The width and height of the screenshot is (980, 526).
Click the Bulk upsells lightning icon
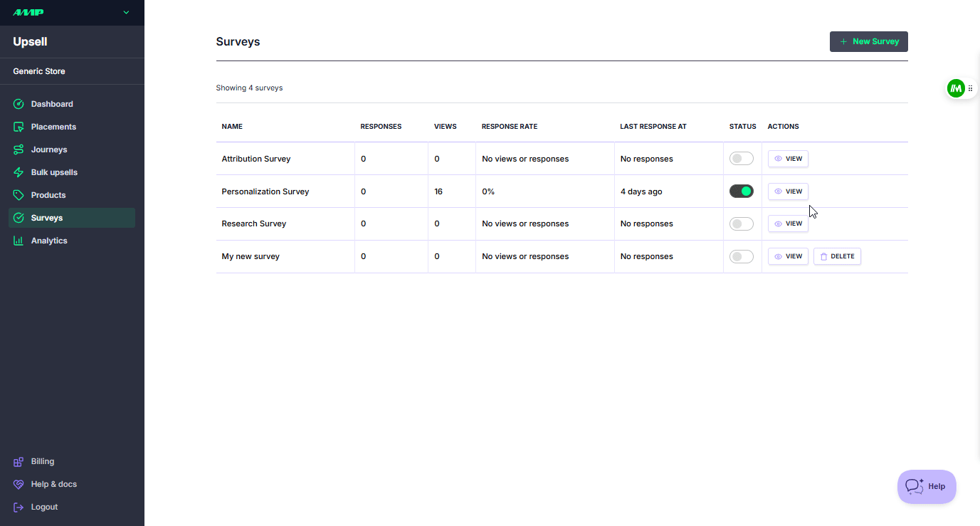click(x=19, y=172)
